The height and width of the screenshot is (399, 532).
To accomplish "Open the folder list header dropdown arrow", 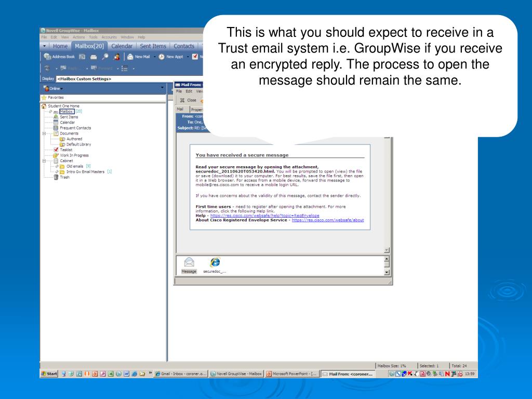I will [162, 88].
